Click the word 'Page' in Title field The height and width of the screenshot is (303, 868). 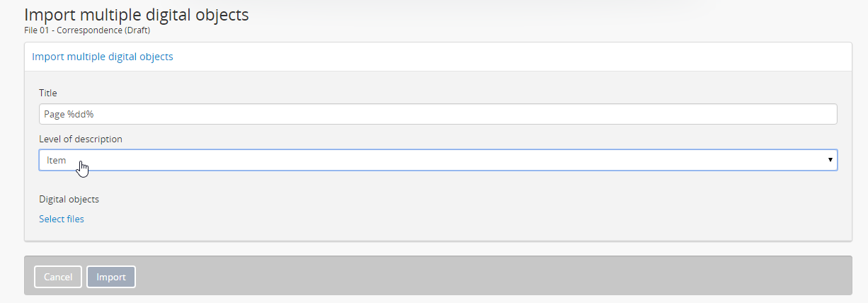(x=54, y=114)
